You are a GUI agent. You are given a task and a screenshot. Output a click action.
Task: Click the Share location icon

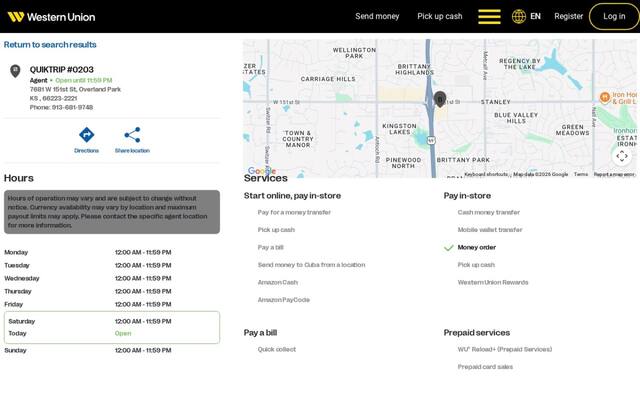[x=132, y=135]
